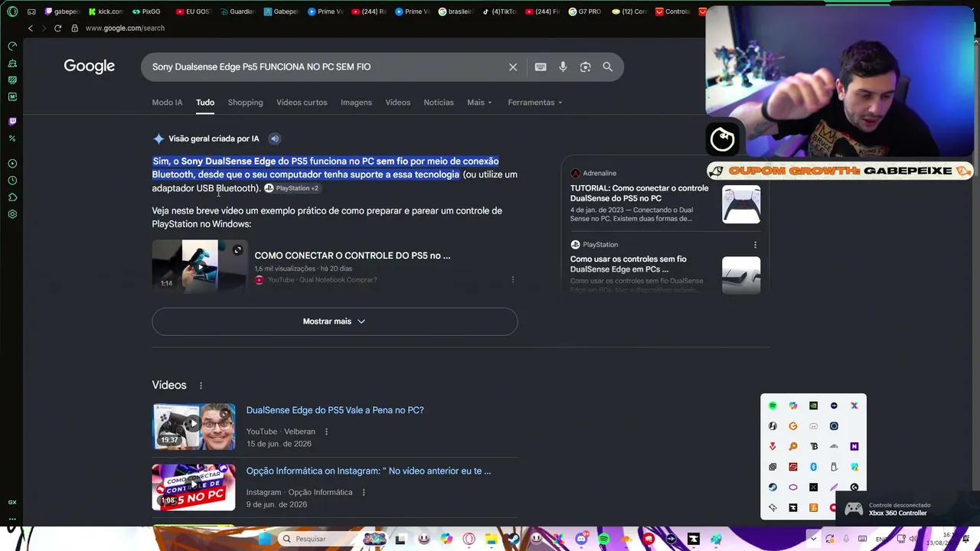This screenshot has height=551, width=980.
Task: Open 'DualSense Edge do PS5 Vale a Pena no PC?'
Action: 335,410
